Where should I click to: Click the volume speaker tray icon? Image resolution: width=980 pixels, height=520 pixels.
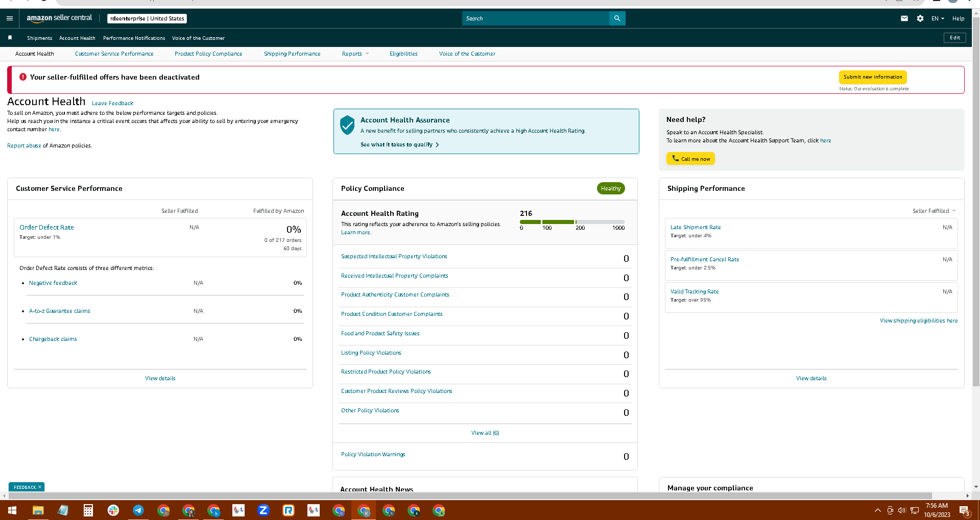coord(902,510)
